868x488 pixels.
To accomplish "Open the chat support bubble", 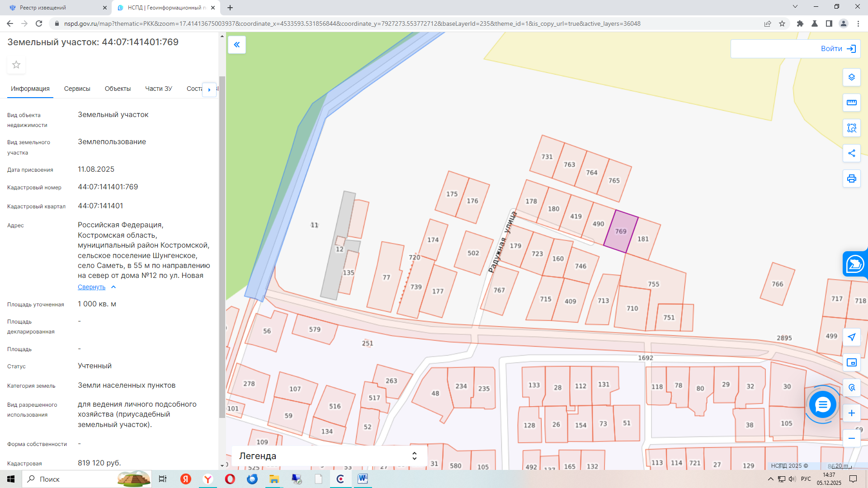I will pyautogui.click(x=822, y=404).
